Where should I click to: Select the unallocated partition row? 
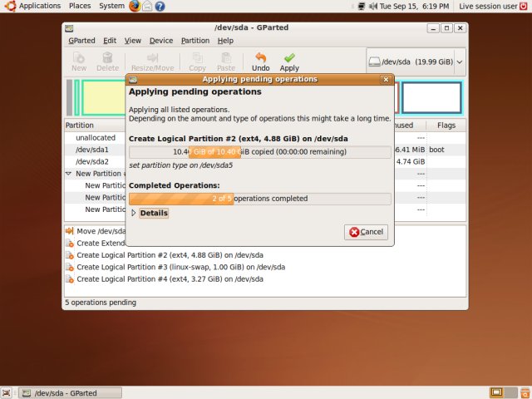point(96,138)
